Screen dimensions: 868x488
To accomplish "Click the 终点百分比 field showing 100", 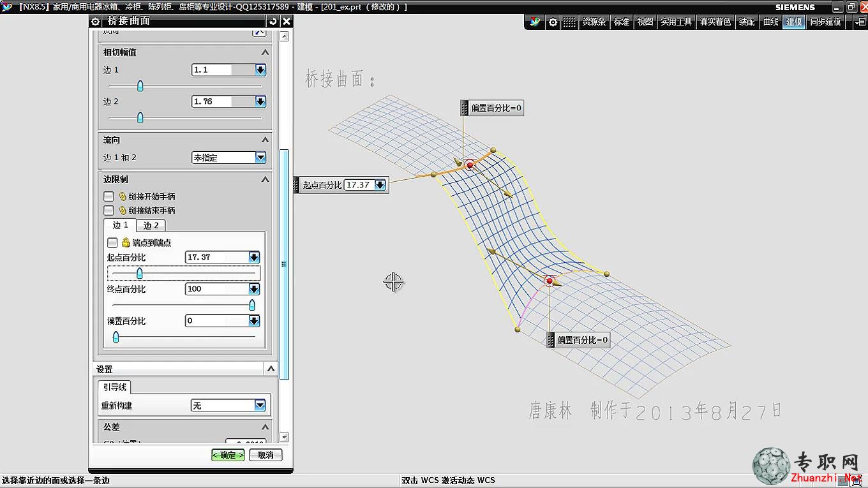I will (216, 289).
